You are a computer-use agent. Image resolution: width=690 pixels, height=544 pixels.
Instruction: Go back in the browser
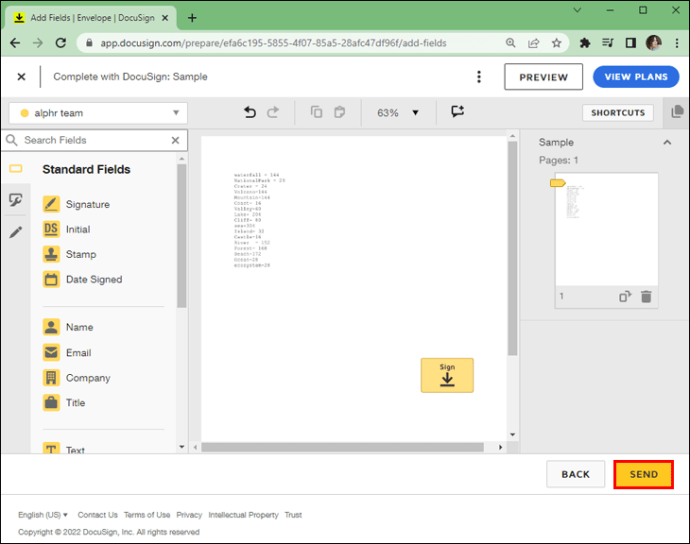coord(15,43)
